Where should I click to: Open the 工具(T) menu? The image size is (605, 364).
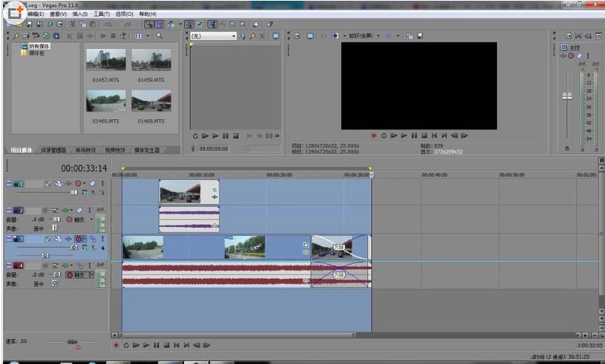tap(101, 14)
